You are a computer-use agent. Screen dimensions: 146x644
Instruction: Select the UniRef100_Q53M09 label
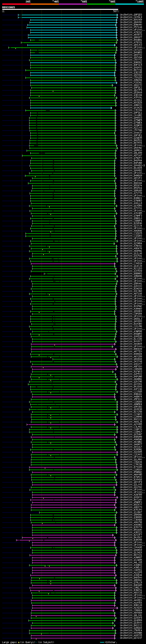click(131, 93)
